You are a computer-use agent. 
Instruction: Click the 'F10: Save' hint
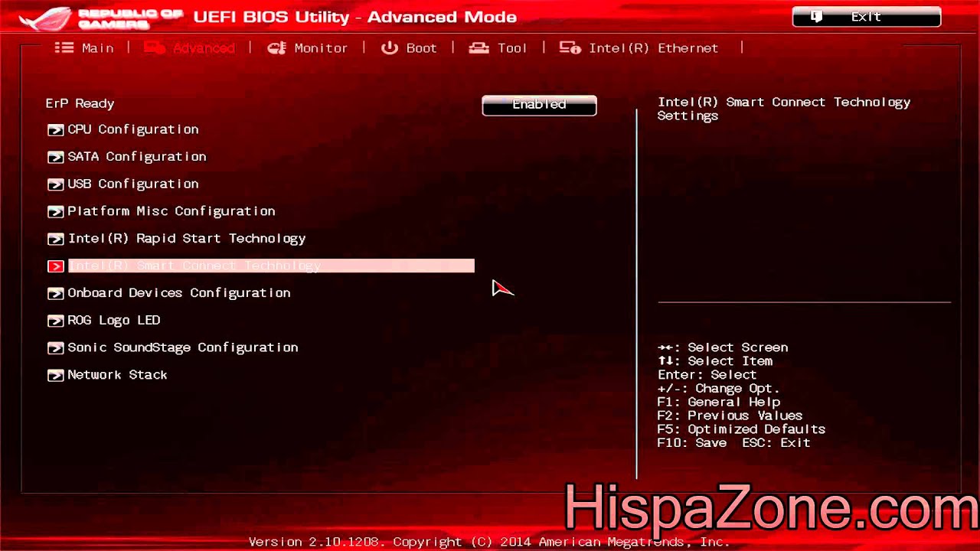pos(692,443)
